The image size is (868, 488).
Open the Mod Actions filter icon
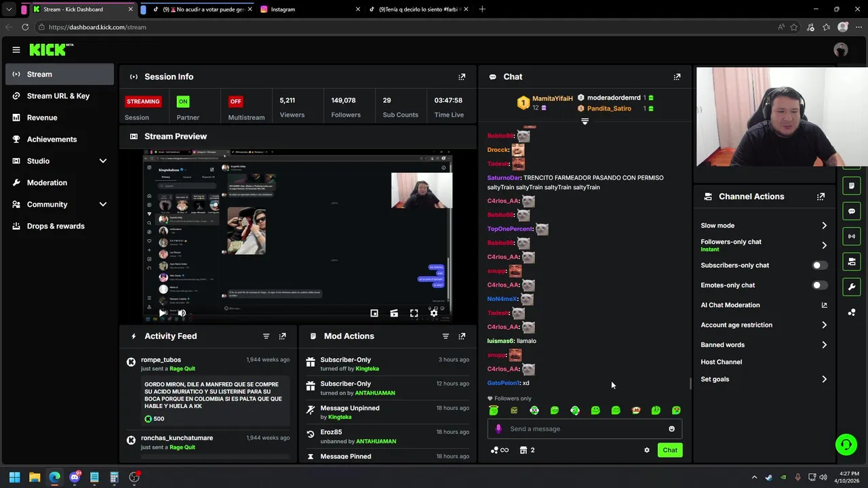(x=446, y=336)
